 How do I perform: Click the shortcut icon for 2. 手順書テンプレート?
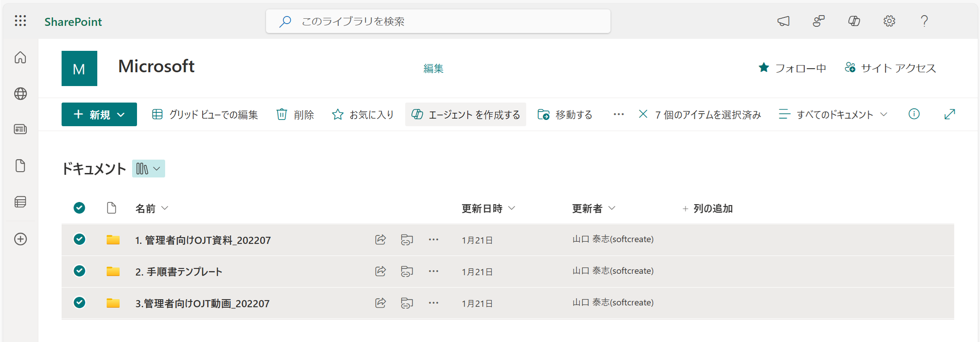407,271
